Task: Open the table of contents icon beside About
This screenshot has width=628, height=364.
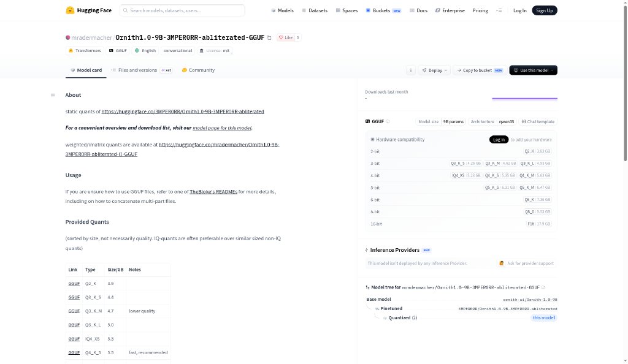Action: pyautogui.click(x=53, y=95)
